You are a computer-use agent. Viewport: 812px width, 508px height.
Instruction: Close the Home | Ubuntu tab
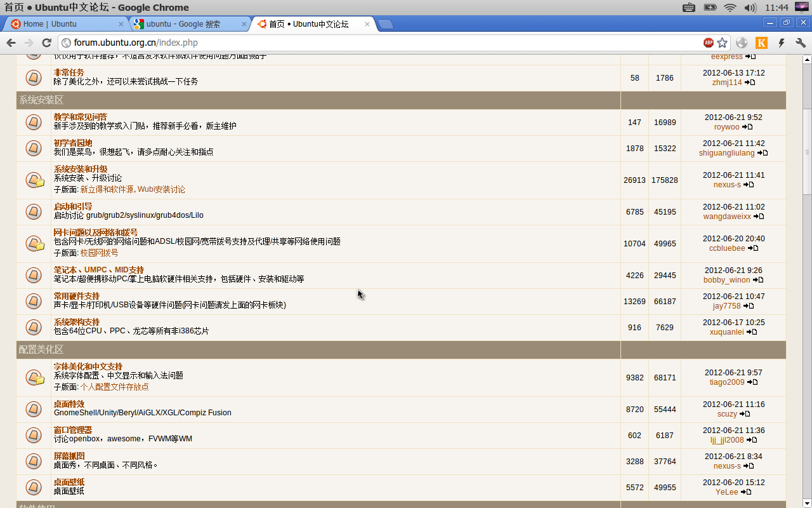[x=121, y=24]
